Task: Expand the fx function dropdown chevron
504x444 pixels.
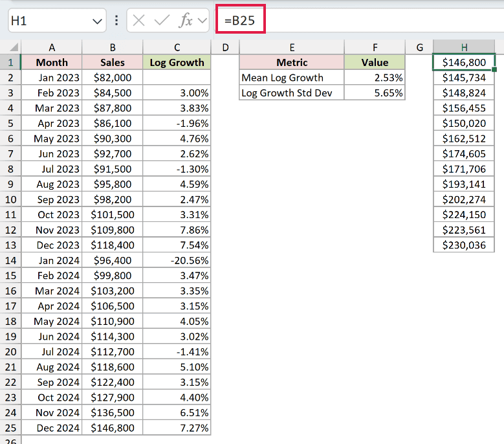Action: [202, 21]
